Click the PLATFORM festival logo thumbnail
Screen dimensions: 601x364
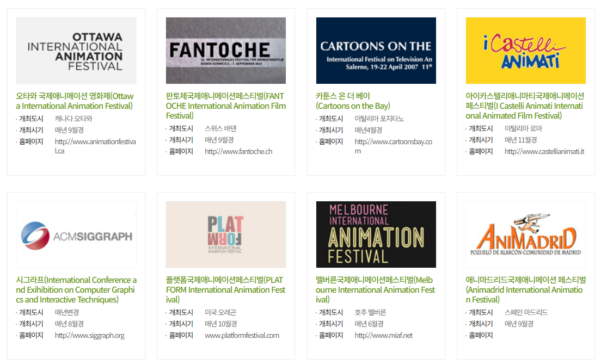tap(226, 235)
